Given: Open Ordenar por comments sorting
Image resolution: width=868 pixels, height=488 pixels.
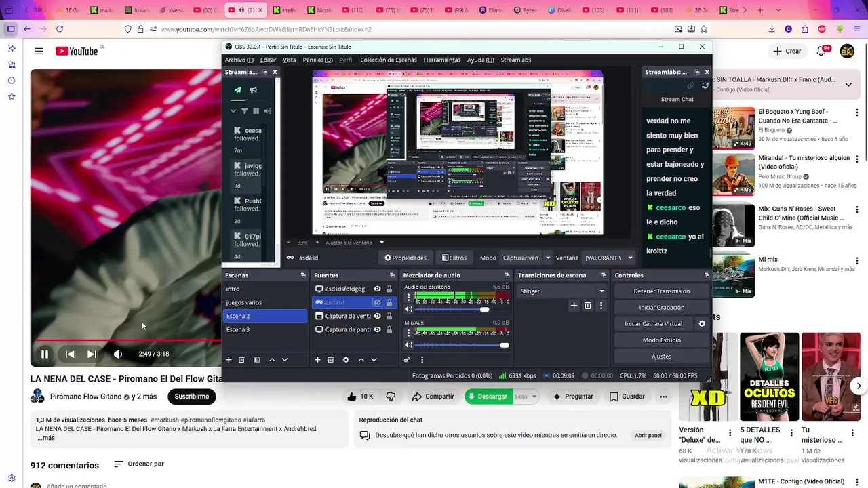Looking at the screenshot, I should [139, 464].
